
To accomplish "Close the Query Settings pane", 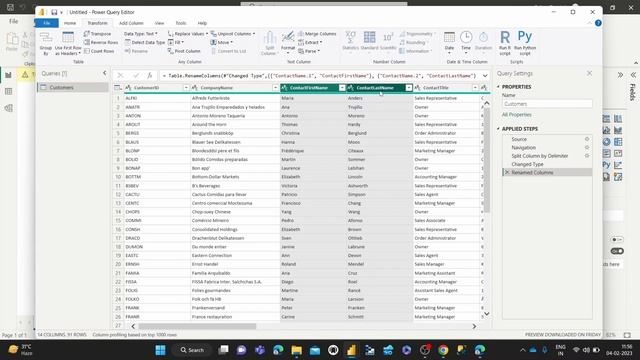I will [589, 73].
